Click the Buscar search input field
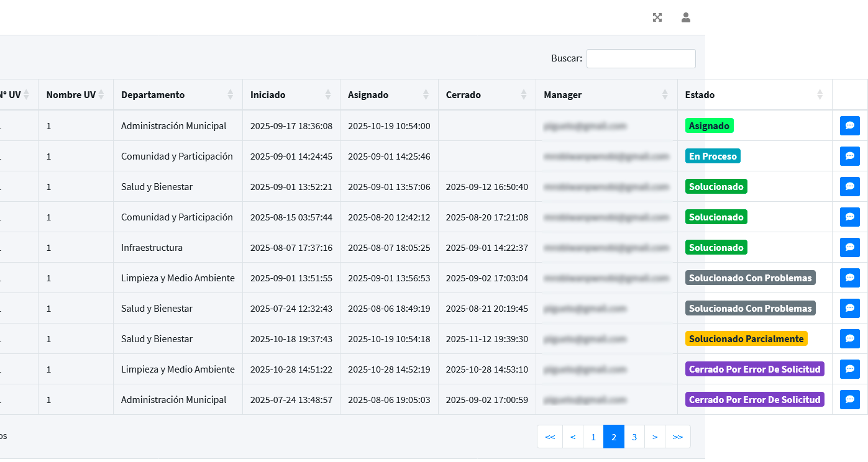The height and width of the screenshot is (462, 868). [641, 58]
